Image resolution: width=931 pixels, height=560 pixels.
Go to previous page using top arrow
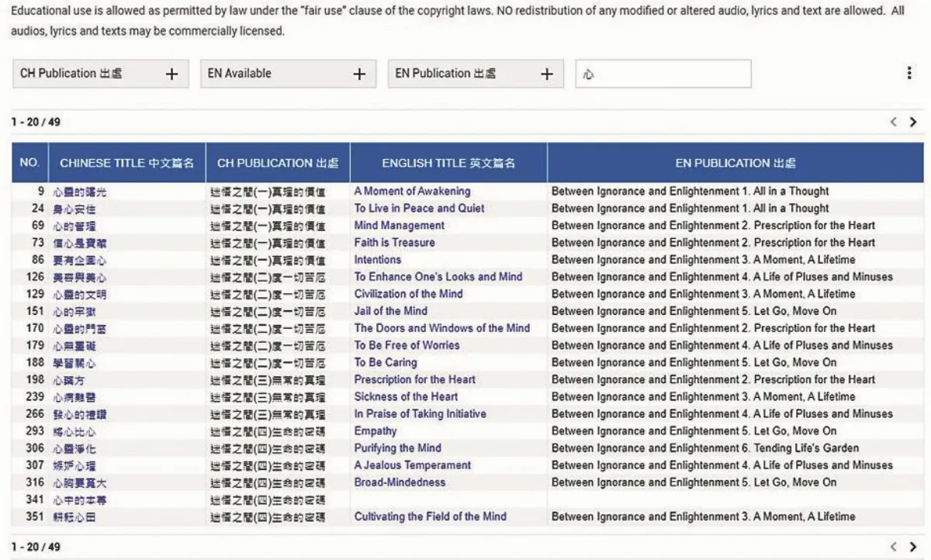[893, 122]
